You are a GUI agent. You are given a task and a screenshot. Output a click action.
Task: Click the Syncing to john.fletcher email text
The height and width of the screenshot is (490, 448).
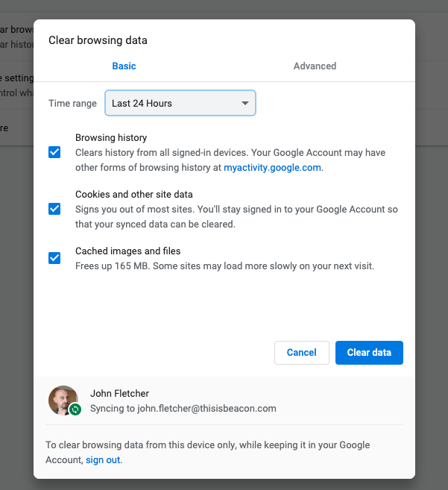[x=183, y=409]
